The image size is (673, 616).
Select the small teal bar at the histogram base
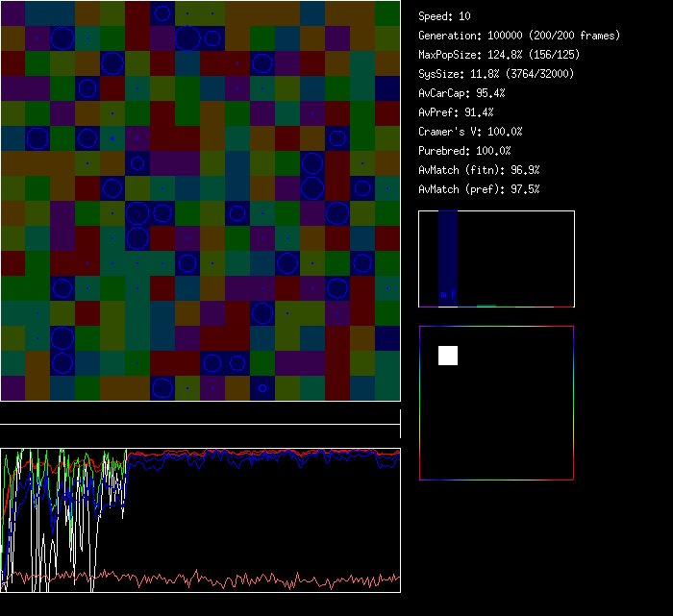coord(486,306)
